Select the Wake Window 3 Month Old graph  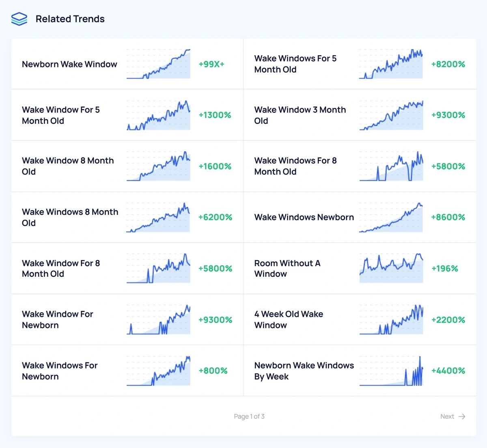pyautogui.click(x=390, y=115)
